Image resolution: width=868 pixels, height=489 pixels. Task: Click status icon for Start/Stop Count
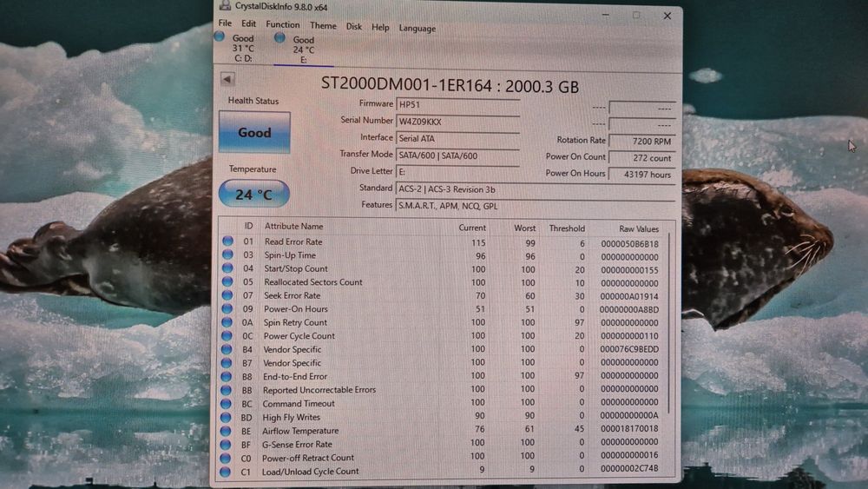click(x=227, y=268)
